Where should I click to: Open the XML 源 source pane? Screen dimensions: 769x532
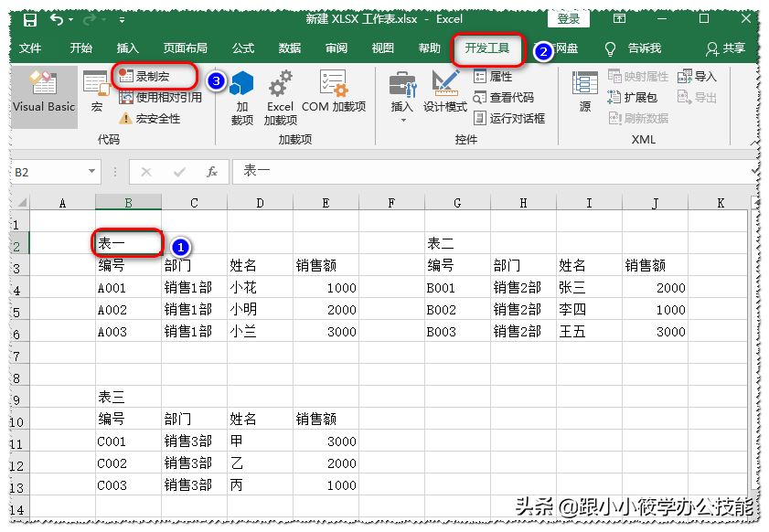[x=584, y=94]
